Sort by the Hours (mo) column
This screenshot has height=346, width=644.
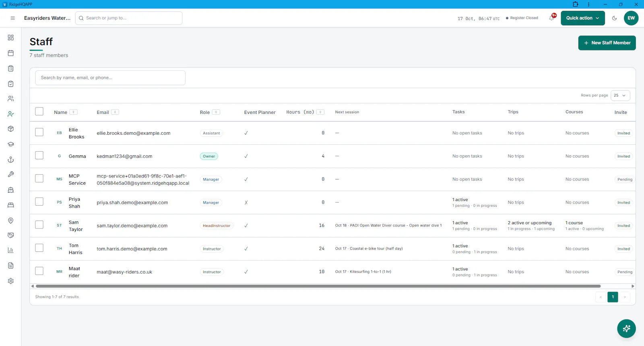click(x=320, y=112)
